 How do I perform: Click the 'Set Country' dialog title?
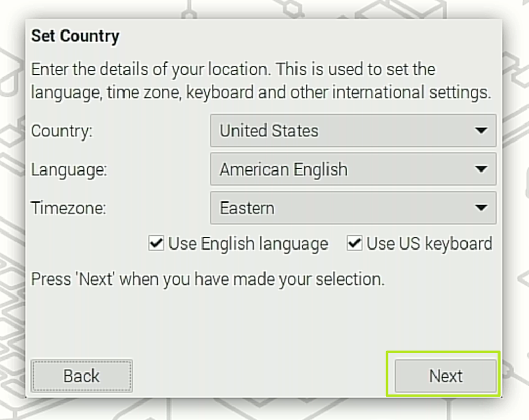click(x=75, y=36)
